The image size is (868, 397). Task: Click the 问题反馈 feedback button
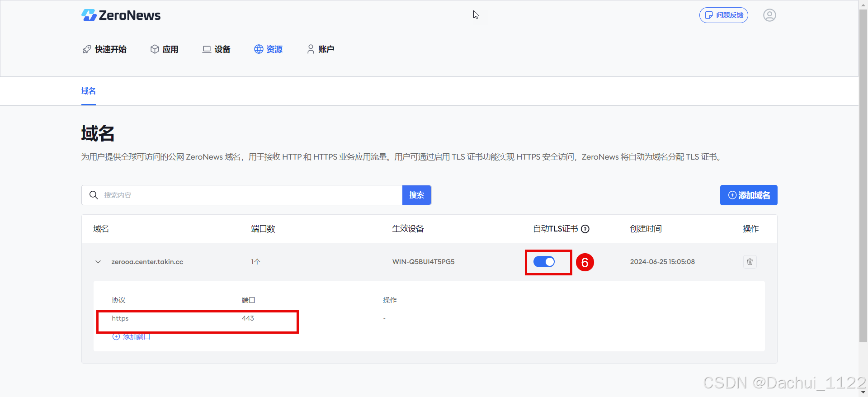723,15
